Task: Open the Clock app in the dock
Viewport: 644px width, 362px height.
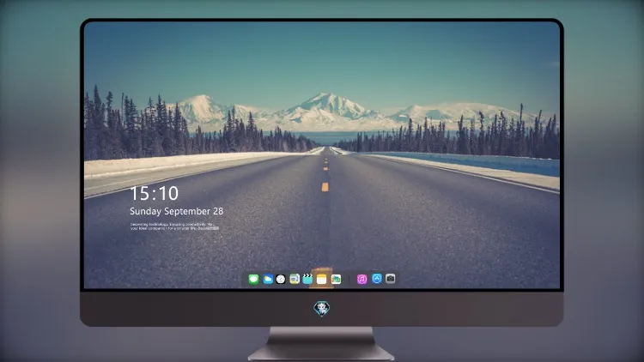Action: click(281, 280)
